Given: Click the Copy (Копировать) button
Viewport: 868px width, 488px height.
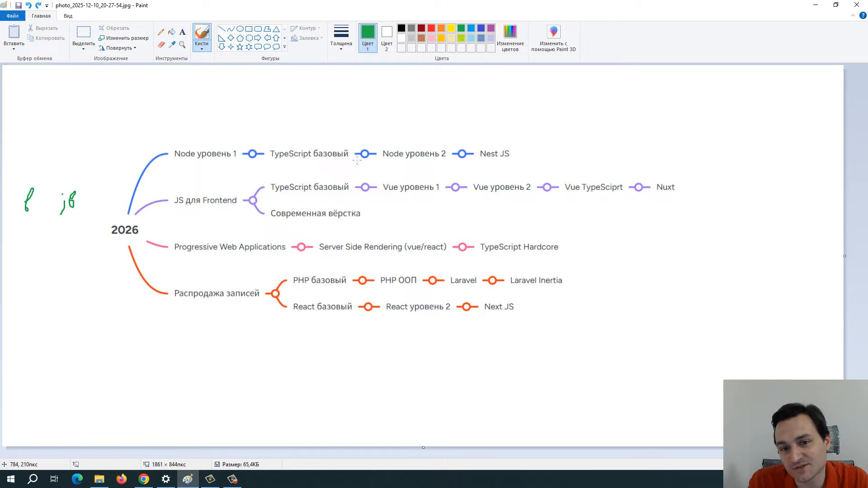Looking at the screenshot, I should coord(46,38).
